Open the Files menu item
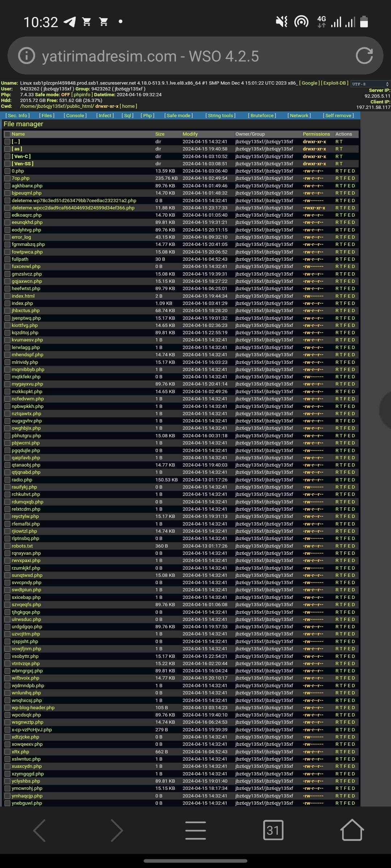Image resolution: width=391 pixels, height=868 pixels. [47, 115]
